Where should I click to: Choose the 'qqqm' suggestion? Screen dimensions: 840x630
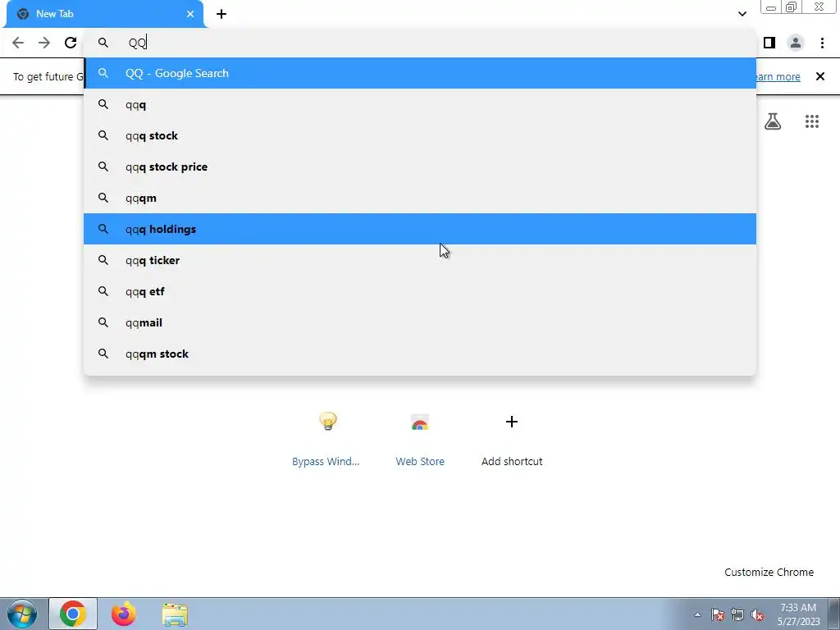tap(420, 198)
